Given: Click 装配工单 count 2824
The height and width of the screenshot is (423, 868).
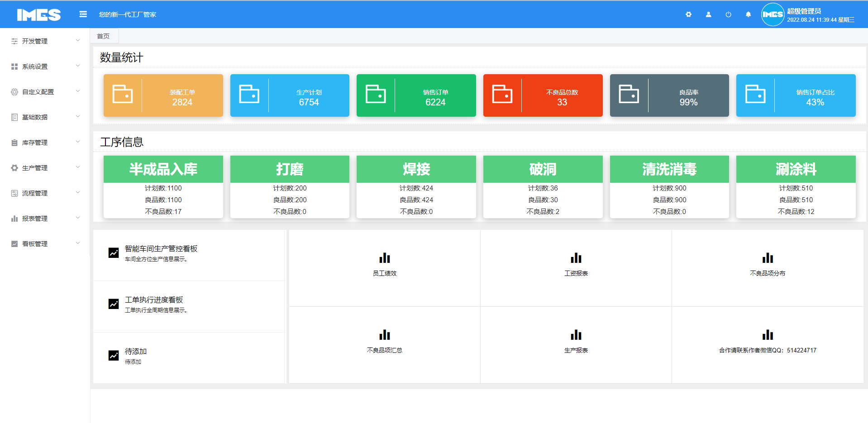Looking at the screenshot, I should [182, 102].
